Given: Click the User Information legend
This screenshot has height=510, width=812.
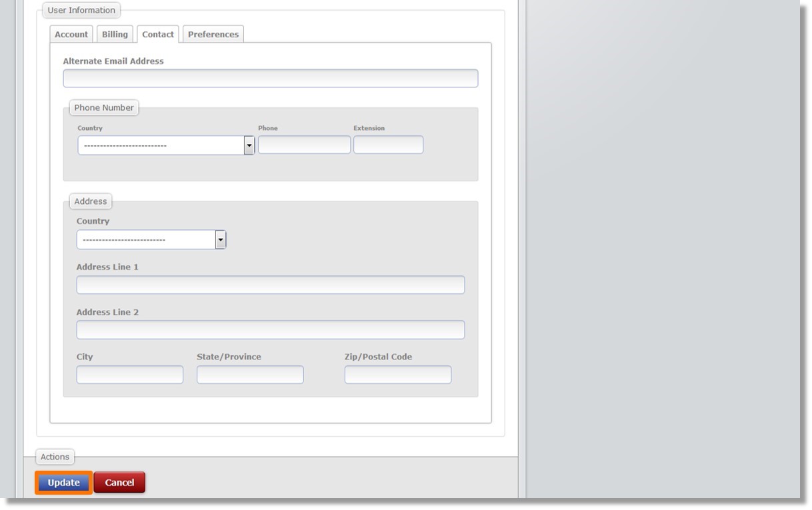Looking at the screenshot, I should (81, 10).
